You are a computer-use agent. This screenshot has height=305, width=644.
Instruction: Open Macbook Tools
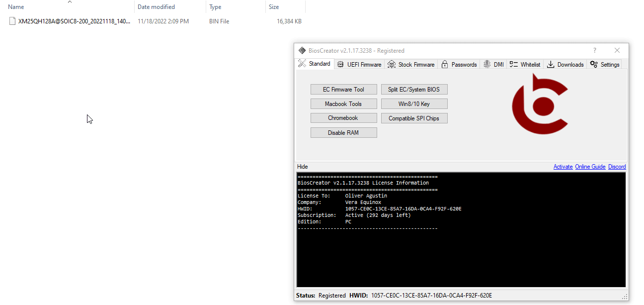click(343, 104)
